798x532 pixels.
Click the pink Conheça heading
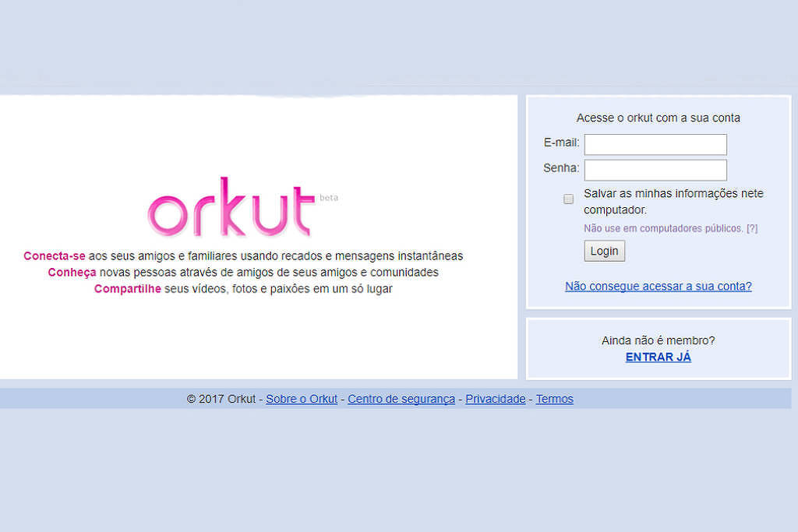point(72,273)
